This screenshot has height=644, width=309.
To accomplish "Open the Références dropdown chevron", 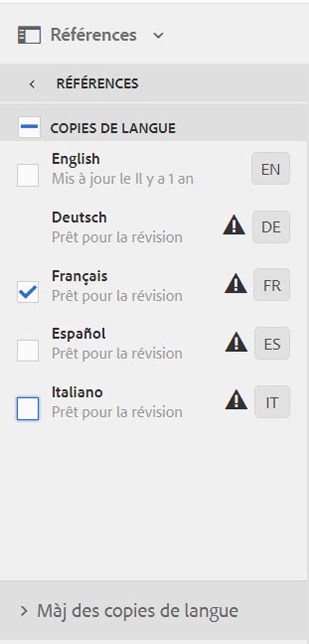I will click(158, 36).
